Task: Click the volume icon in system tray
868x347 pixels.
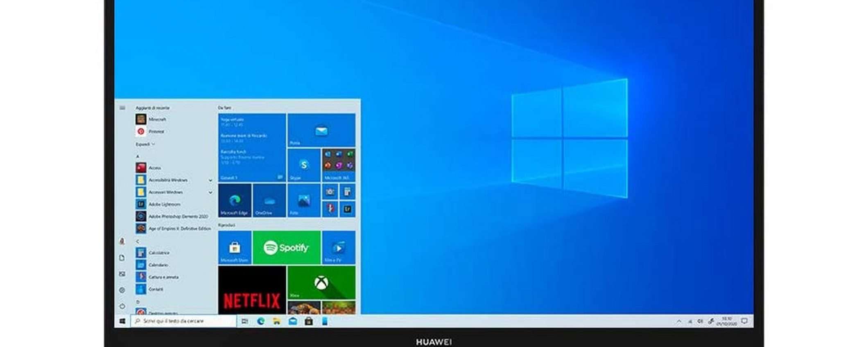Action: [x=700, y=321]
